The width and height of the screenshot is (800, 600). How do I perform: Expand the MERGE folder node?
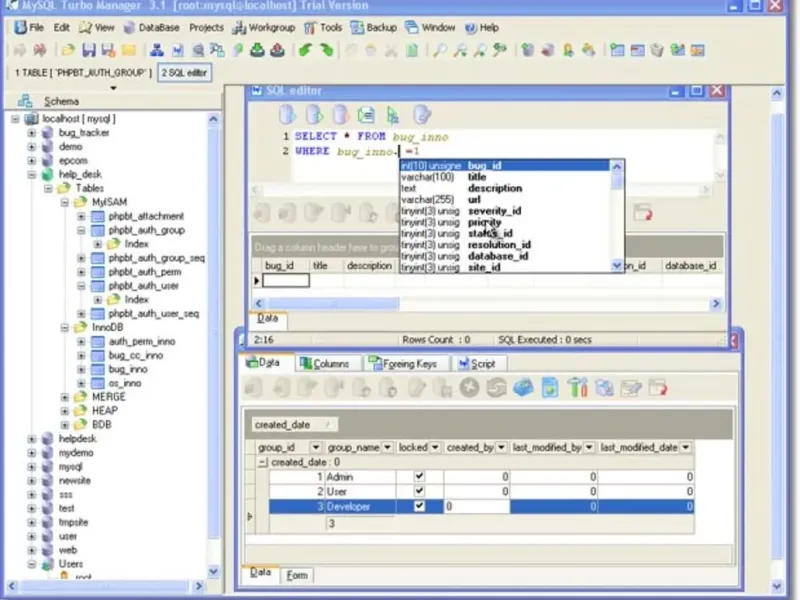click(x=64, y=397)
